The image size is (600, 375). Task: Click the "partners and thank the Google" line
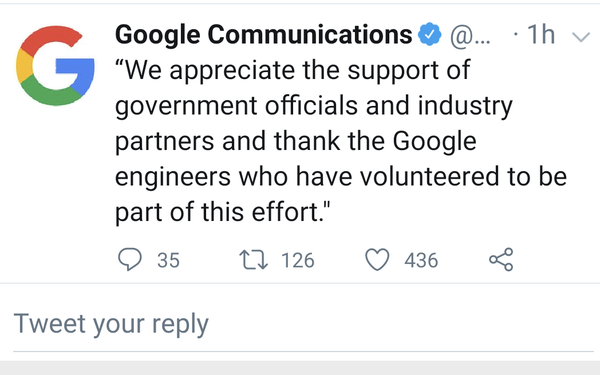(x=296, y=142)
